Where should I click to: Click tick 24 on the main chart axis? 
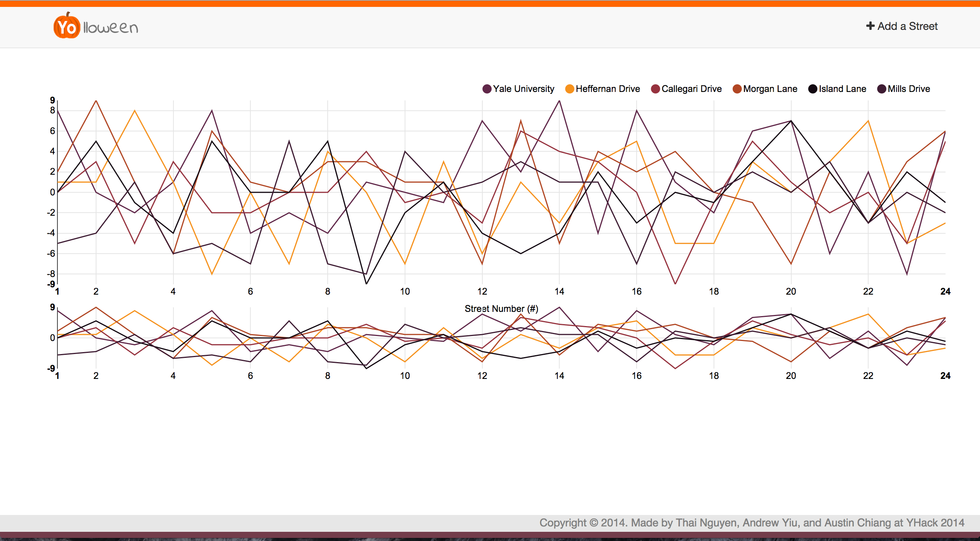945,292
